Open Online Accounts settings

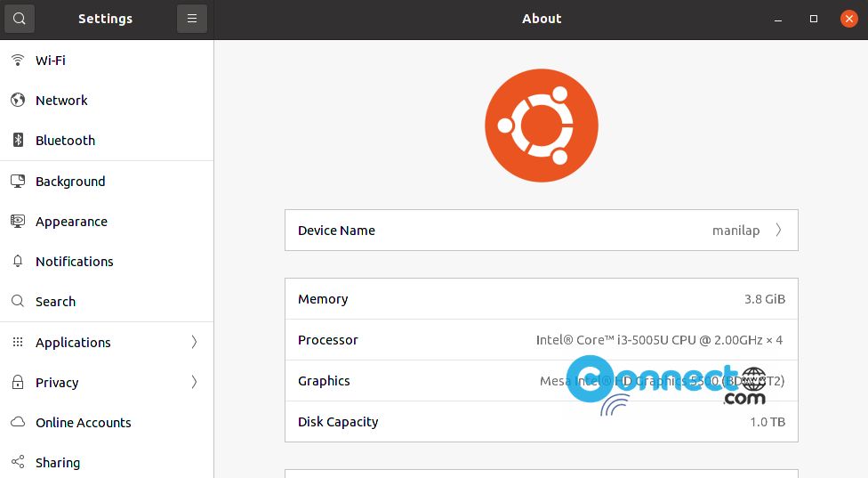[x=107, y=422]
